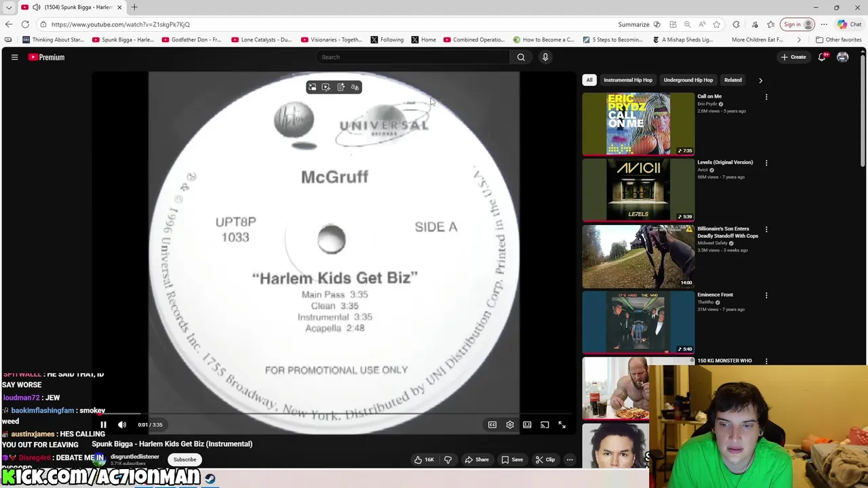
Task: Open browser Settings and more menu
Action: (824, 24)
